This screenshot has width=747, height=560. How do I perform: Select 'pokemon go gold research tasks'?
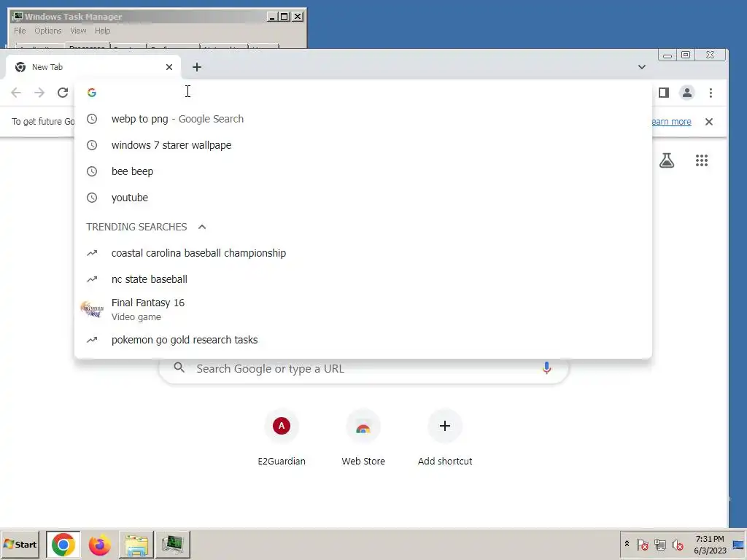(363, 340)
